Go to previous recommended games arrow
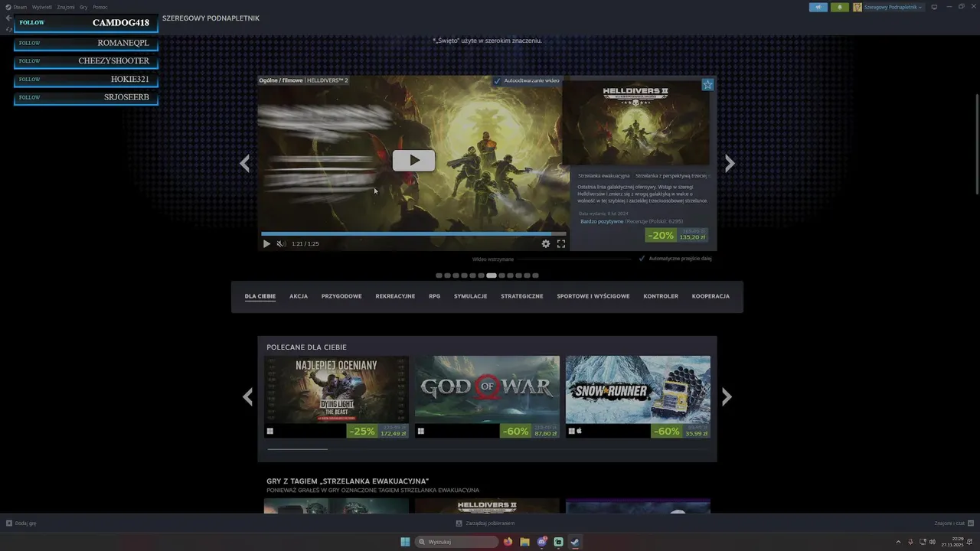980x551 pixels. point(247,396)
